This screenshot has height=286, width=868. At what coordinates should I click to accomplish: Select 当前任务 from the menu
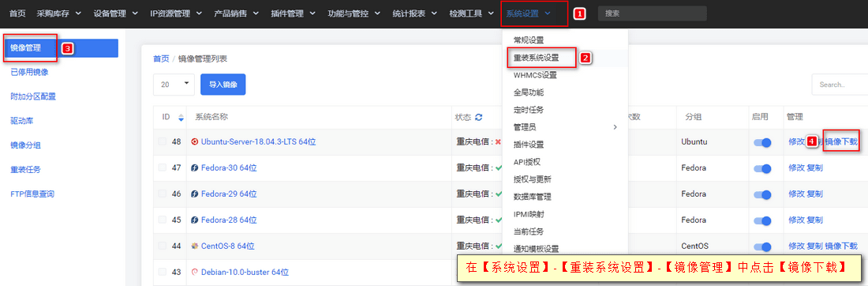(529, 231)
